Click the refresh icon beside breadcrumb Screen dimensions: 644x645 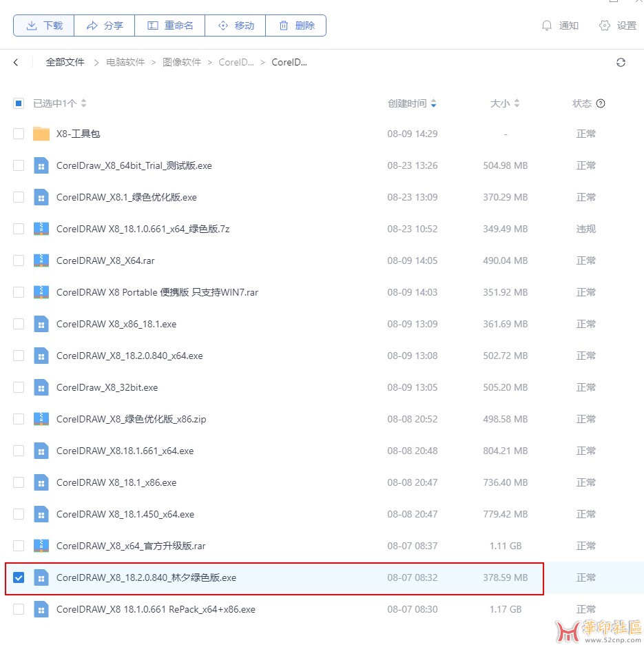(621, 62)
